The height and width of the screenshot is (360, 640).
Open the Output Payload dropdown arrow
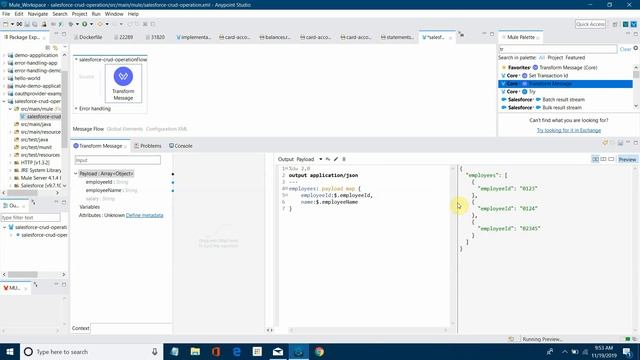click(320, 159)
